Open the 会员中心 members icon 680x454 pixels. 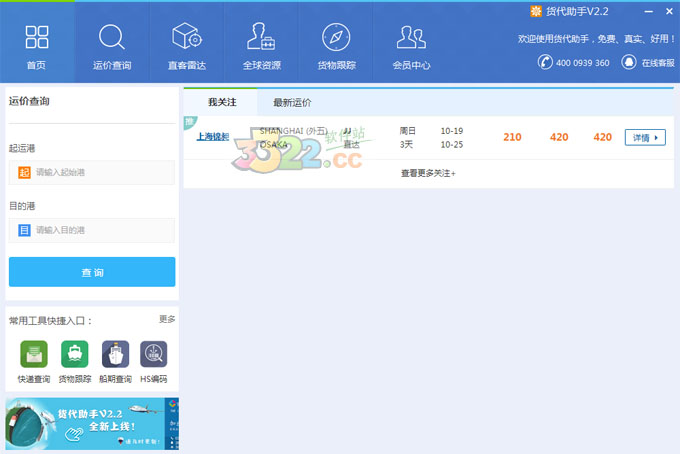[411, 37]
